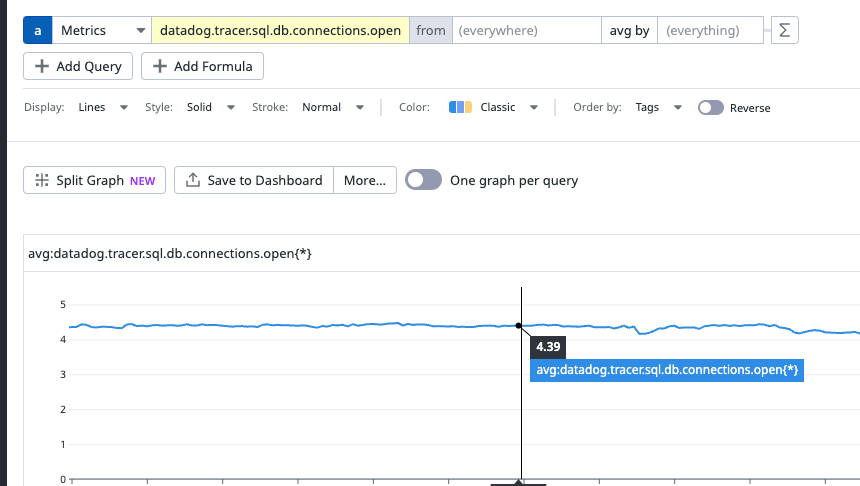The height and width of the screenshot is (486, 860).
Task: Click Save to Dashboard
Action: [x=254, y=180]
